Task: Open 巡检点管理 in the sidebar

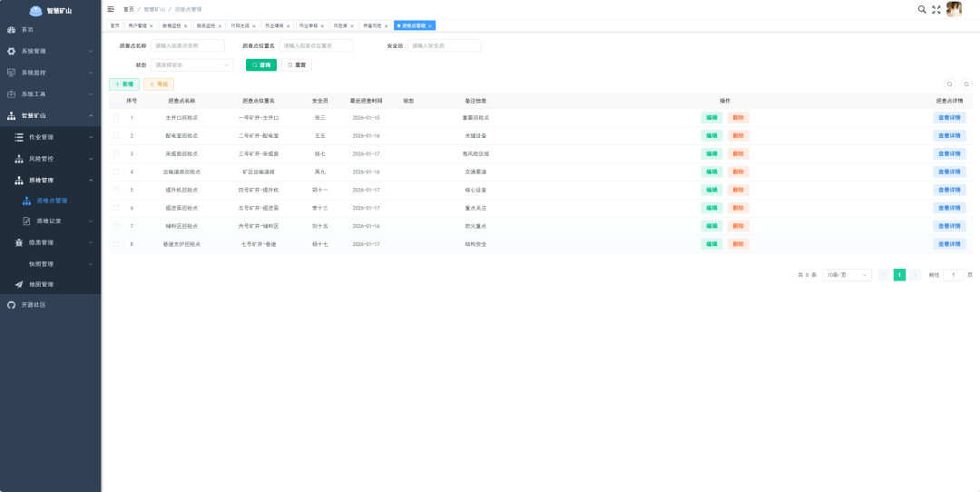Action: [51, 202]
